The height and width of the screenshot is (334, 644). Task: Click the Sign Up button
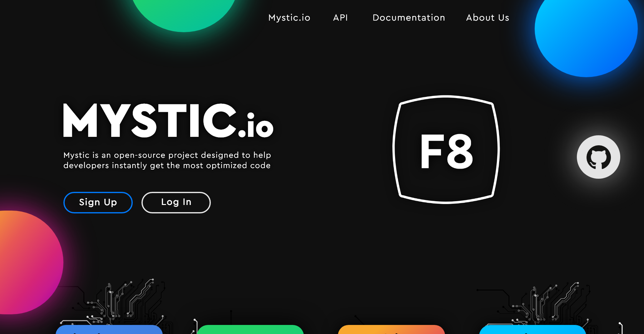point(98,202)
